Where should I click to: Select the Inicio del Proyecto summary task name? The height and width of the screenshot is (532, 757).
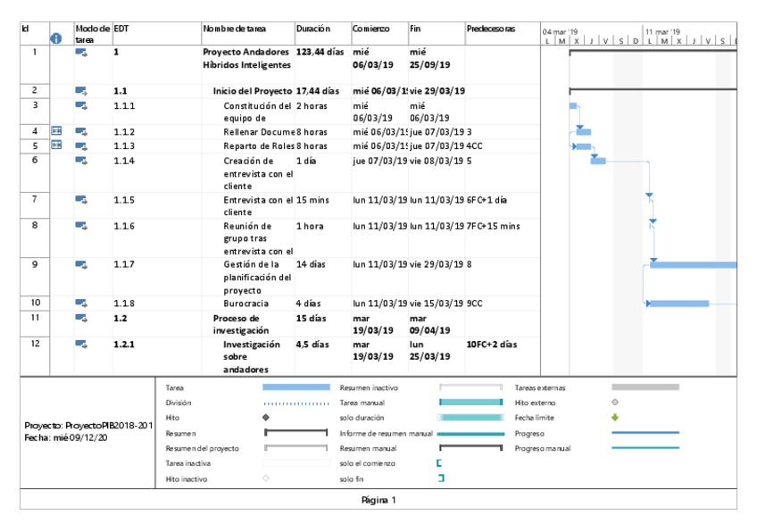pos(252,91)
